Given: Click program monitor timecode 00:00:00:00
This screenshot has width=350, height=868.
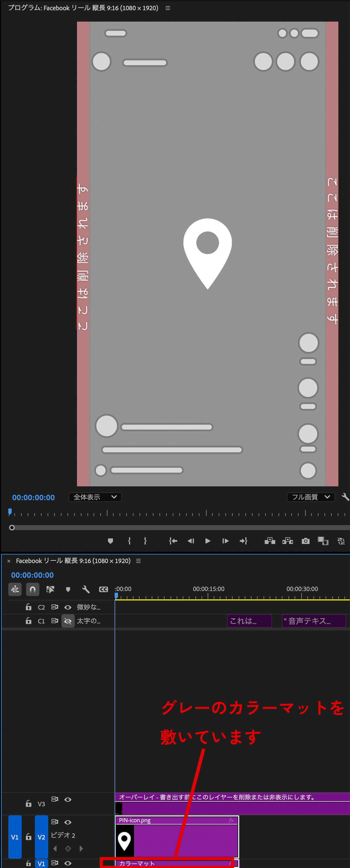Looking at the screenshot, I should [33, 497].
